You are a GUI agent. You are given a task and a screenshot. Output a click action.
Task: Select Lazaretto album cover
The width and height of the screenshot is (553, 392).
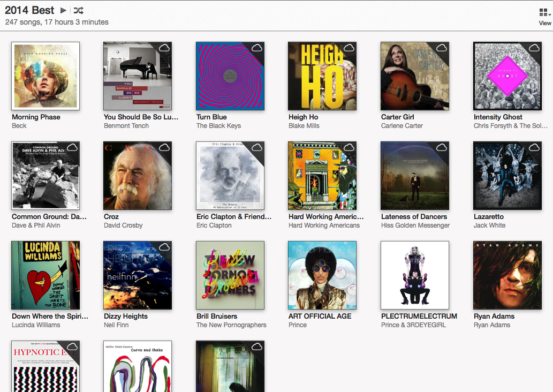click(507, 176)
